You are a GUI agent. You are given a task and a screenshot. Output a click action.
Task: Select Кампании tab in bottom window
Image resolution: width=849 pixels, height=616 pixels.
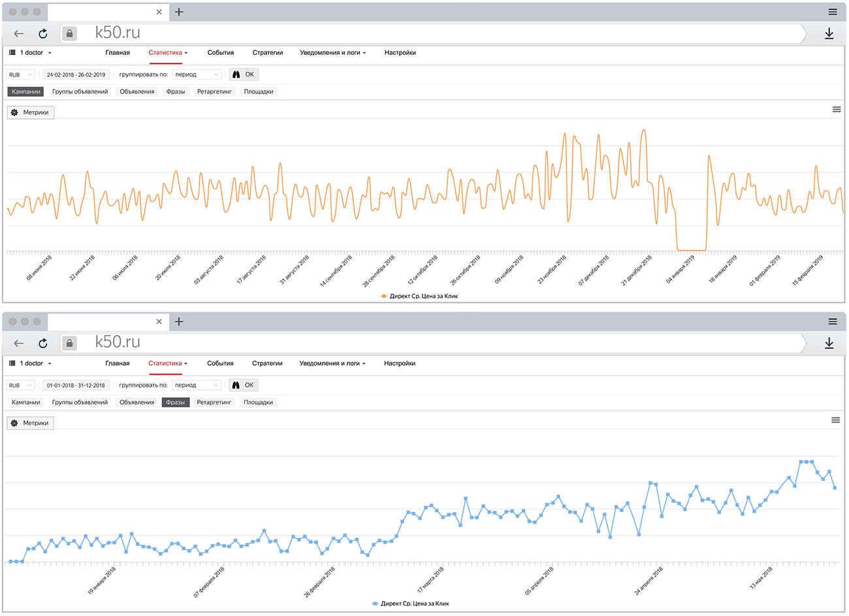(26, 402)
